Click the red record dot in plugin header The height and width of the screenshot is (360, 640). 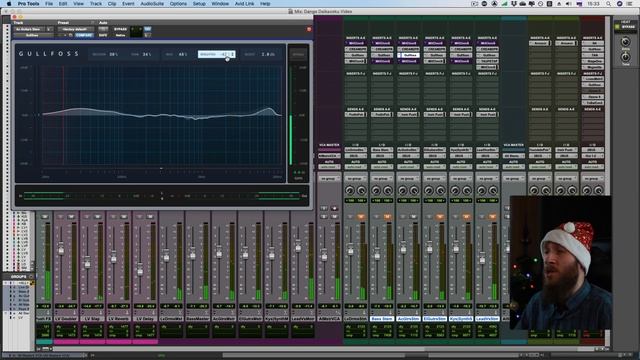(309, 29)
